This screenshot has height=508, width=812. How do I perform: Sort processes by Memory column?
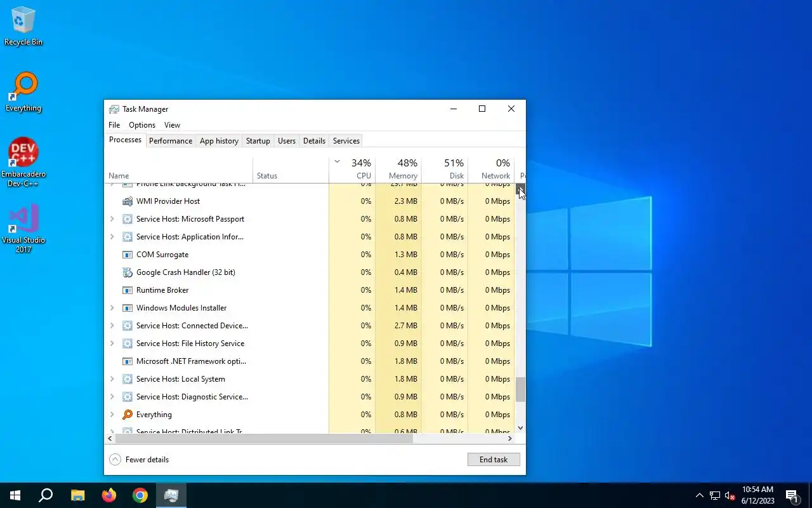coord(398,170)
